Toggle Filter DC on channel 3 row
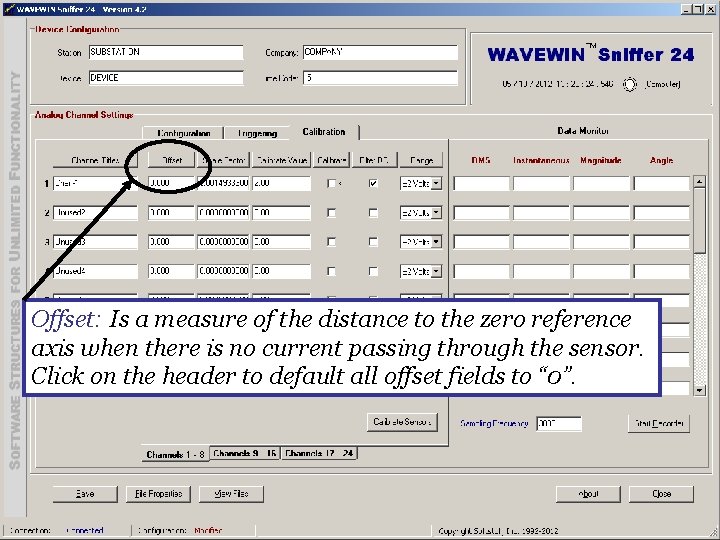720x540 pixels. tap(373, 242)
